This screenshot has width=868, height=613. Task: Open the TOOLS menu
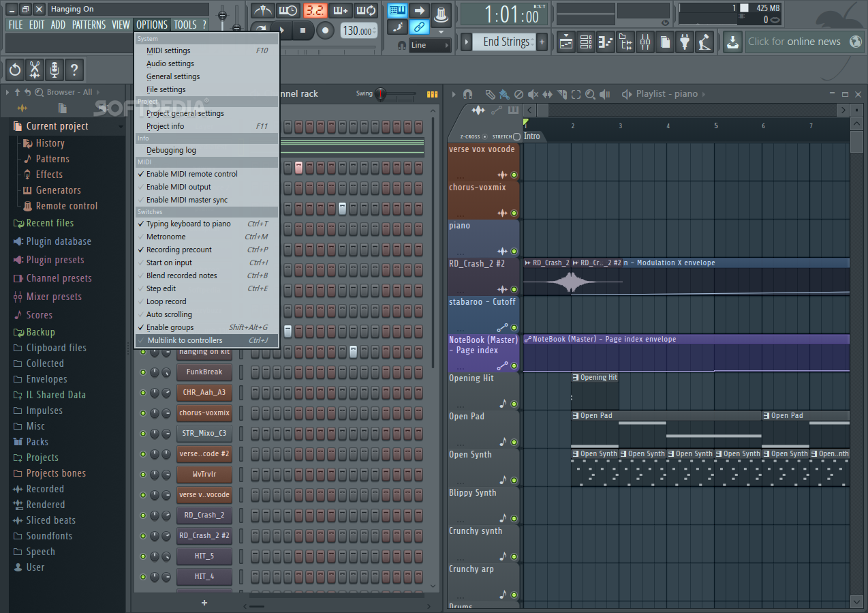click(185, 25)
